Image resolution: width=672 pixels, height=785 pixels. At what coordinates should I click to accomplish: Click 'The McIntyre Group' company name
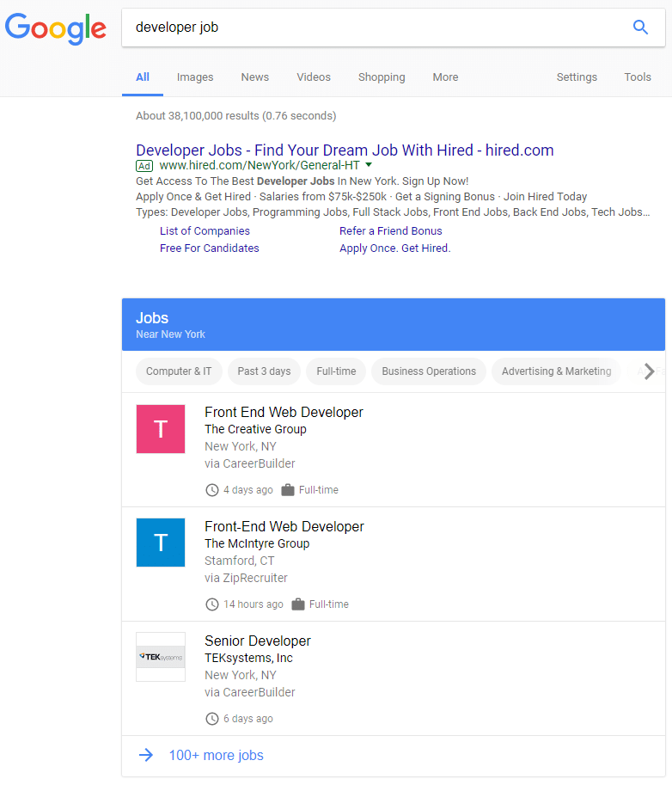point(257,543)
